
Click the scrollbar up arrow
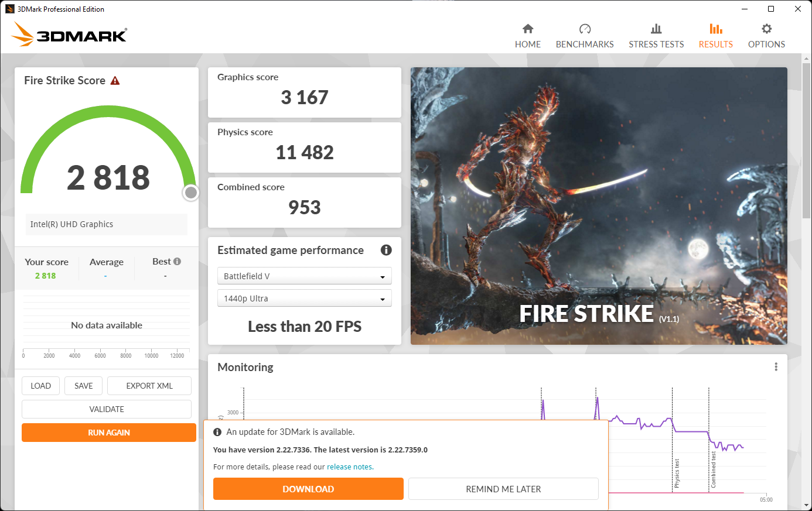[x=807, y=58]
